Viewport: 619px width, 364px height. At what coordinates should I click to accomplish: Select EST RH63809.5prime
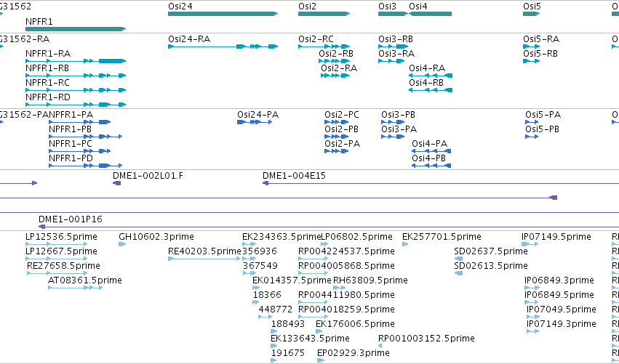(x=339, y=288)
